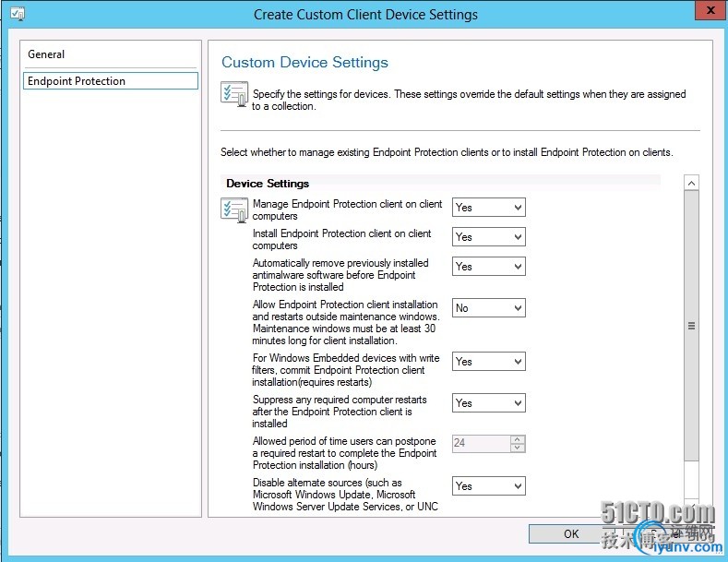This screenshot has height=562, width=728.
Task: Click the postpone restart hours field
Action: tap(481, 443)
